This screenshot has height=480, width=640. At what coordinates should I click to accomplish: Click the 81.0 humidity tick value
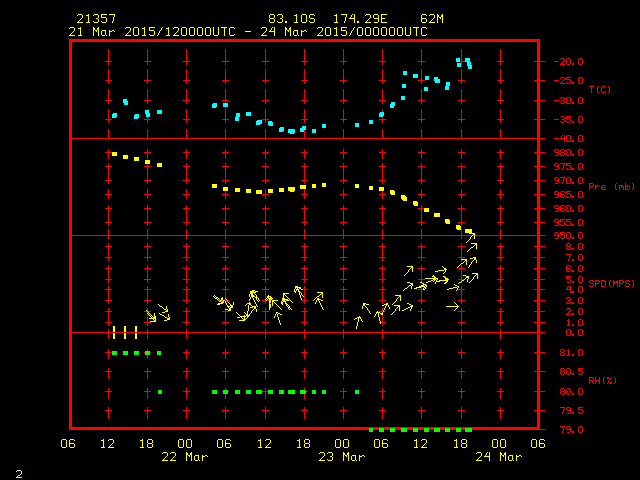click(571, 353)
